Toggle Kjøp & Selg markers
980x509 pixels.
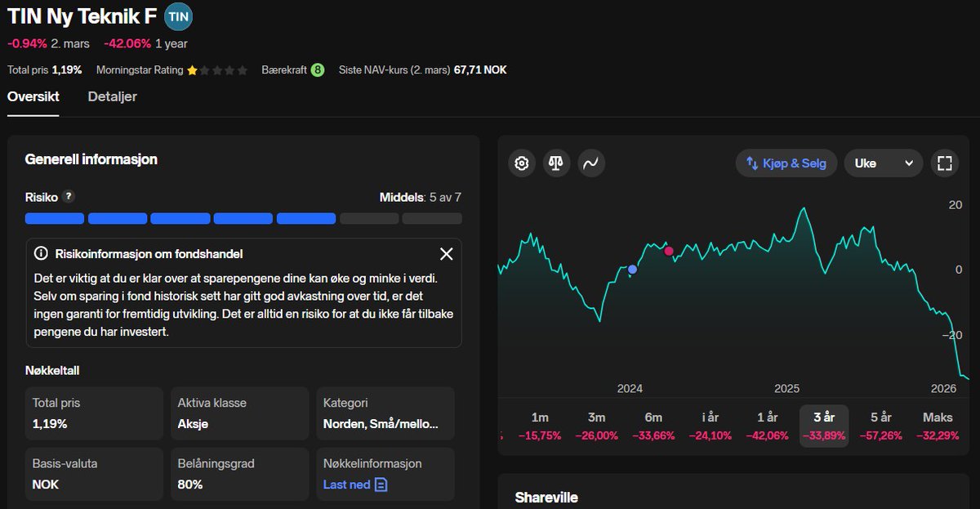786,163
